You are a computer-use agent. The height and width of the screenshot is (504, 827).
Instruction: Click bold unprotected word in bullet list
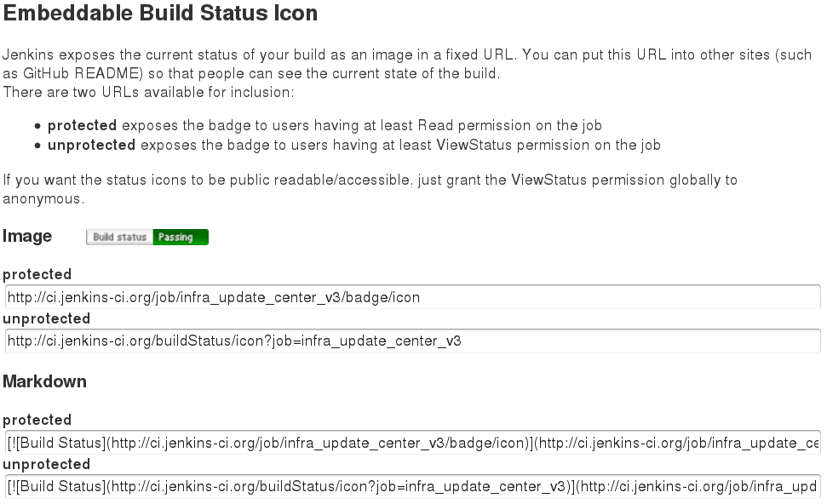click(91, 145)
